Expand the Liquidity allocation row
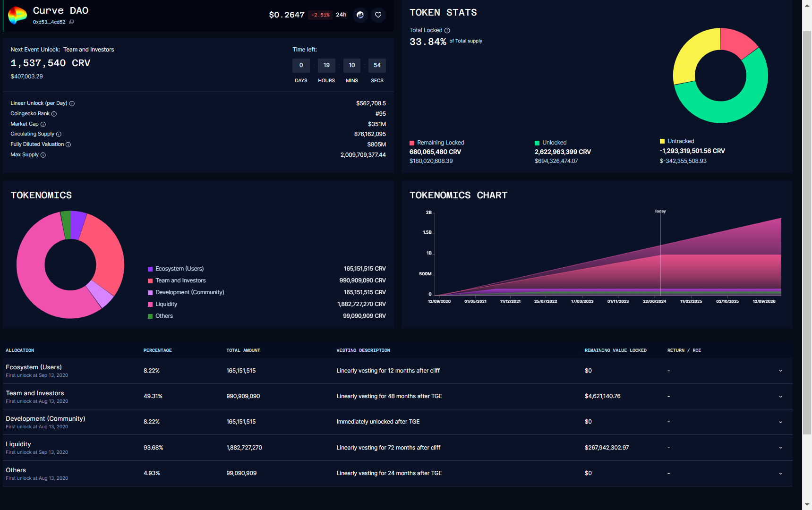812x510 pixels. point(780,448)
